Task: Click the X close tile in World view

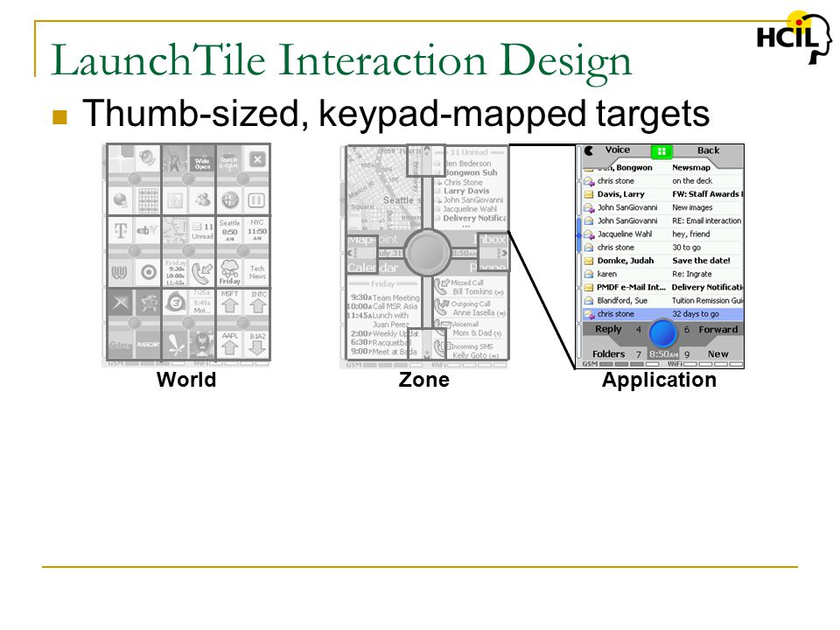Action: [257, 159]
